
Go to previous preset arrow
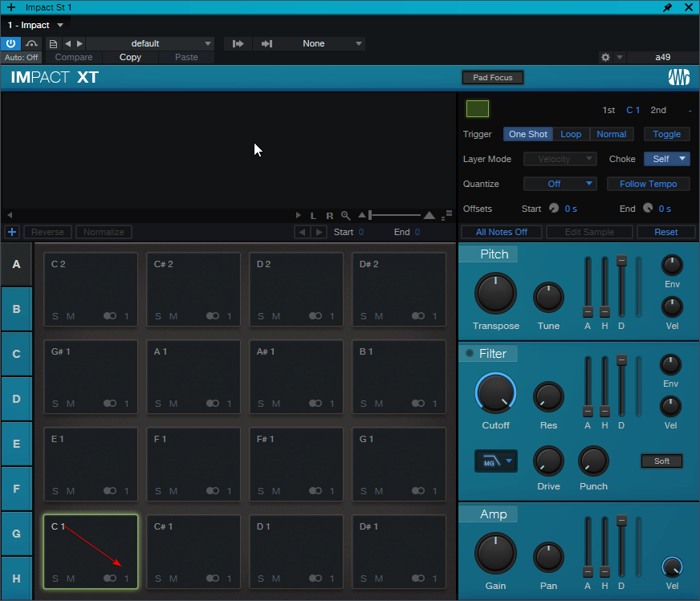tap(68, 43)
